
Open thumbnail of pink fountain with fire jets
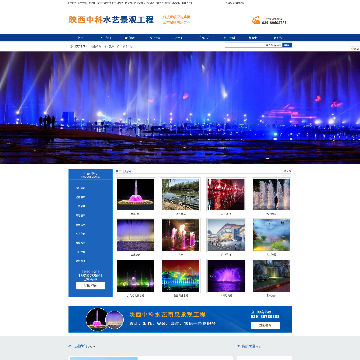[x=180, y=235]
